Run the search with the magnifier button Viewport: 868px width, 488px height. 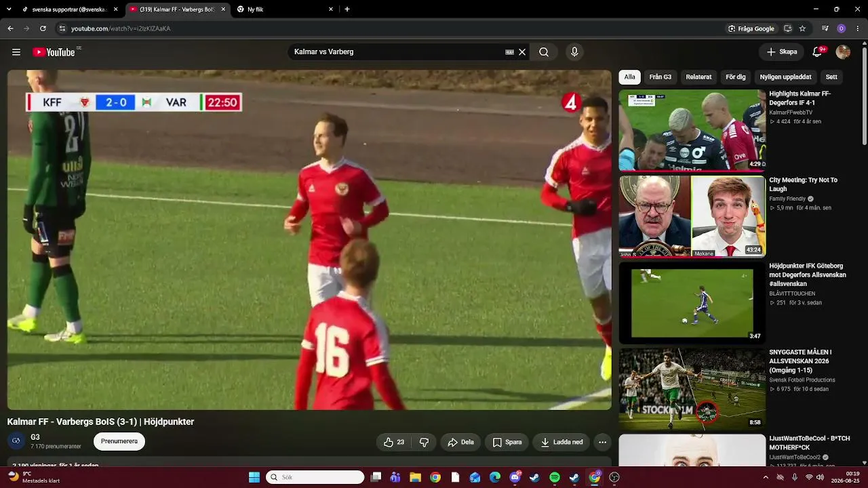(544, 52)
